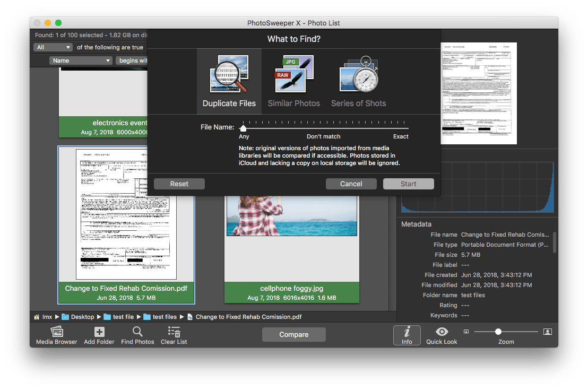The width and height of the screenshot is (588, 390).
Task: Click the Compare button
Action: (x=293, y=334)
